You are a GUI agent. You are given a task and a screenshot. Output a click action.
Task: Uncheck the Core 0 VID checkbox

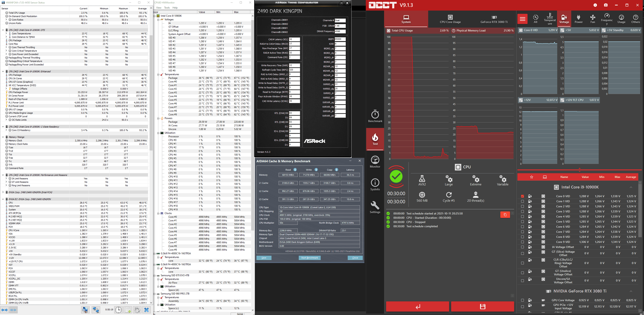pyautogui.click(x=522, y=196)
